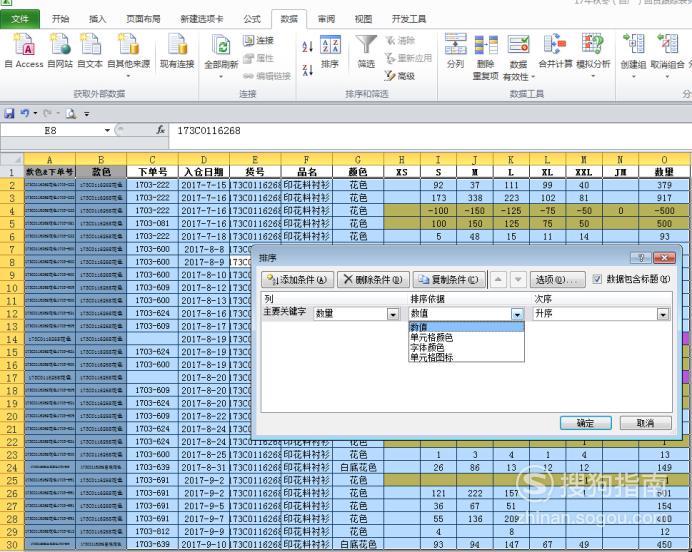Viewport: 692px width, 552px height.
Task: Open 选项 options in sort dialog
Action: coord(557,279)
